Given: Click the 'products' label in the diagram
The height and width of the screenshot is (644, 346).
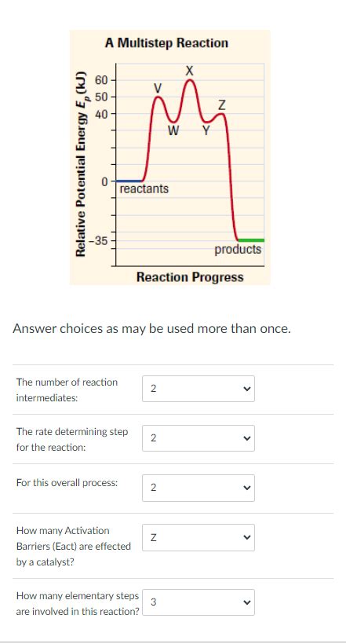Looking at the screenshot, I should (x=238, y=249).
